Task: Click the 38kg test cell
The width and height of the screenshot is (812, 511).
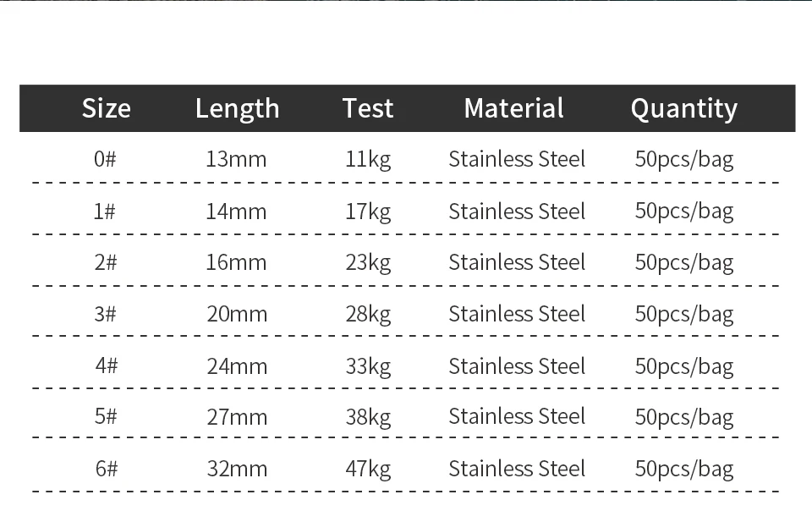Action: (368, 417)
